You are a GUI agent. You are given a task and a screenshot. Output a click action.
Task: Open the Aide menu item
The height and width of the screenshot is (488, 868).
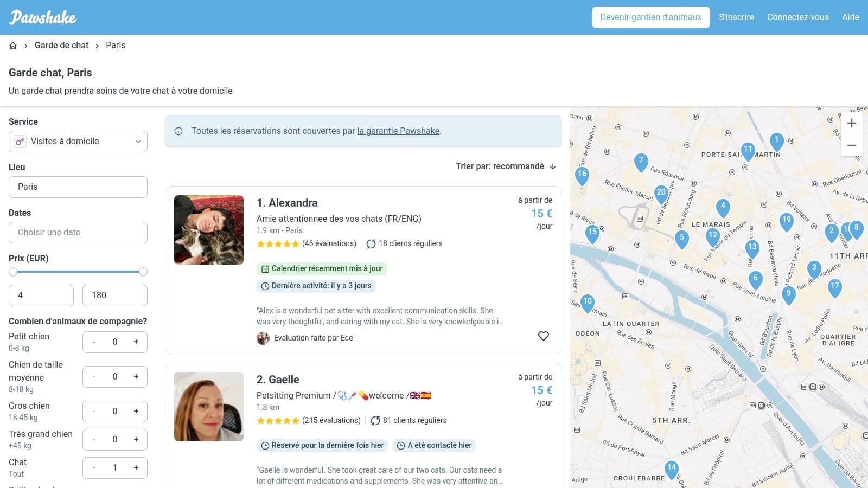pos(850,17)
